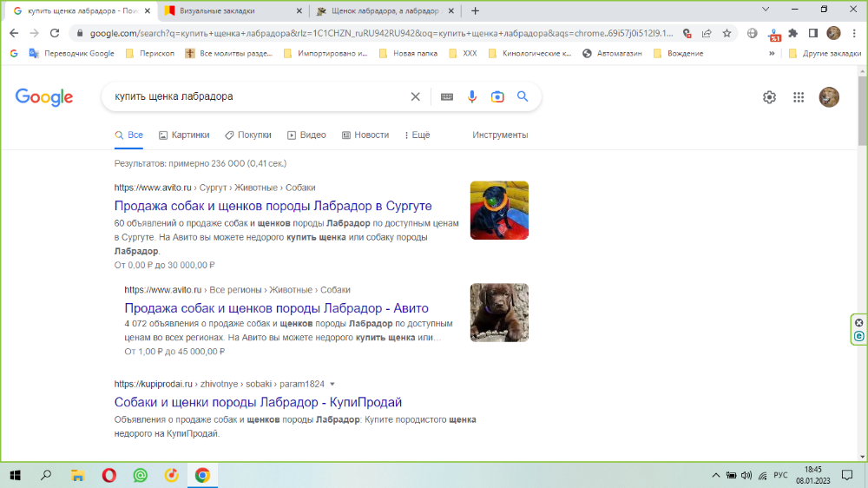868x488 pixels.
Task: Switch to the Новости tab
Action: point(365,135)
